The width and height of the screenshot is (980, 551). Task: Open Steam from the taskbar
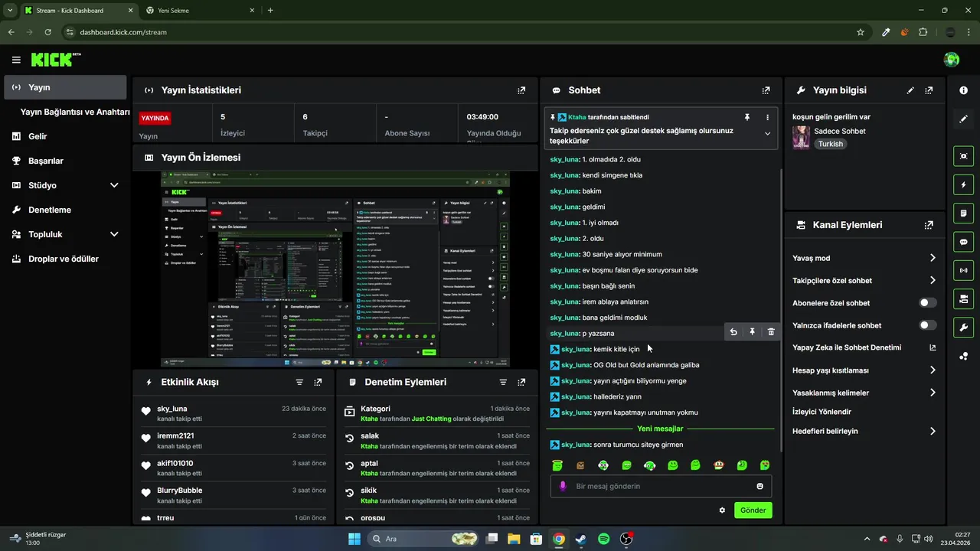coord(581,539)
